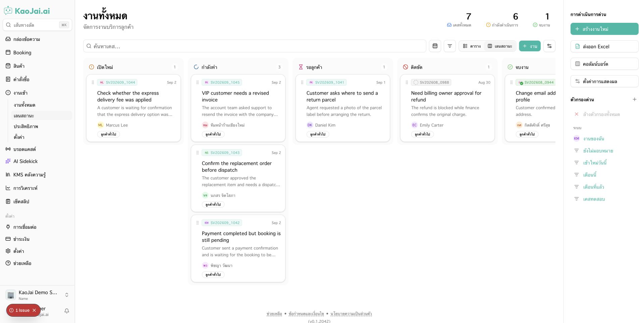Screen dimensions: 644x323
Task: Click the plus icon next to ตัวกรองด่วน
Action: [635, 99]
